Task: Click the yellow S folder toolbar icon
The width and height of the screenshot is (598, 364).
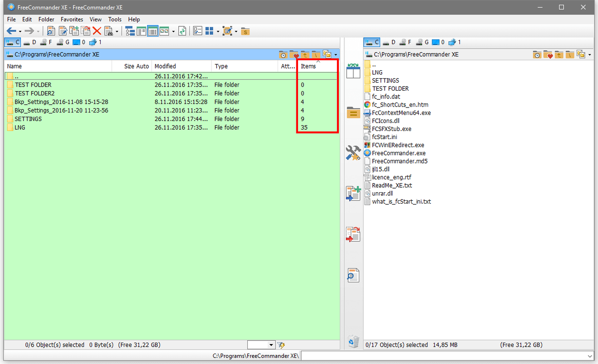Action: pos(245,31)
